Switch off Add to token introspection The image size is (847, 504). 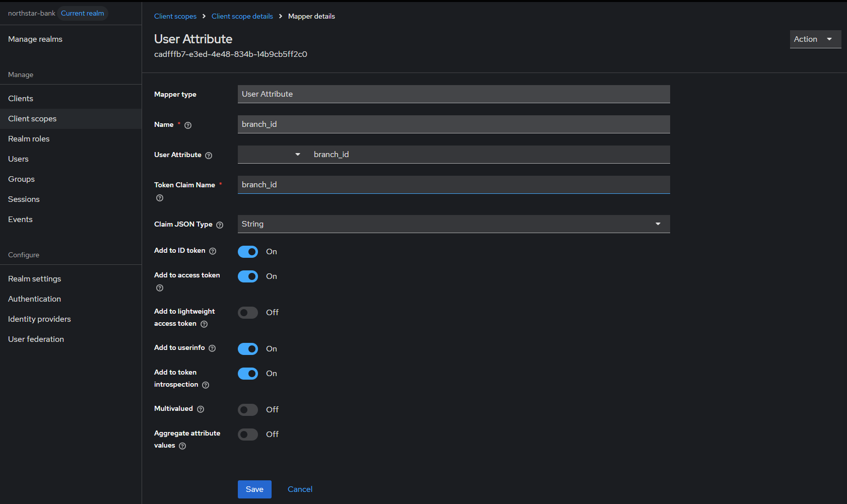248,374
